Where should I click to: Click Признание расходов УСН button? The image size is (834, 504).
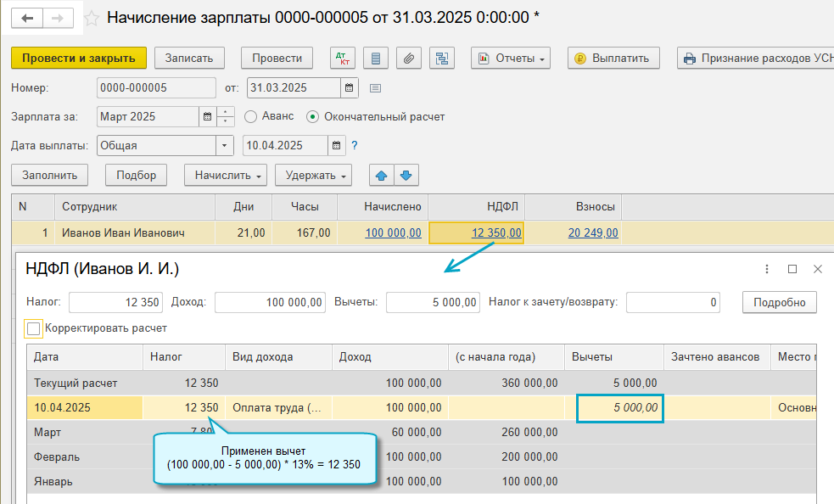755,58
